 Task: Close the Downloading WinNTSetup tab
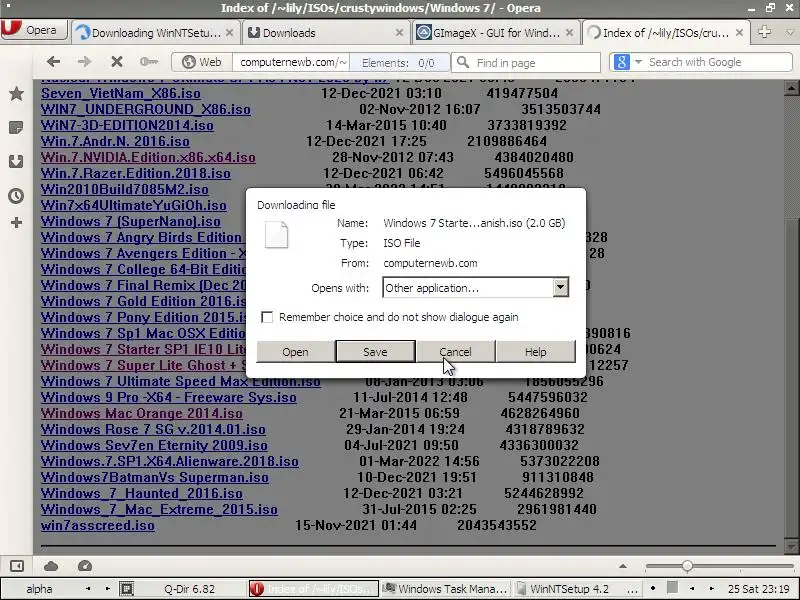pos(230,33)
